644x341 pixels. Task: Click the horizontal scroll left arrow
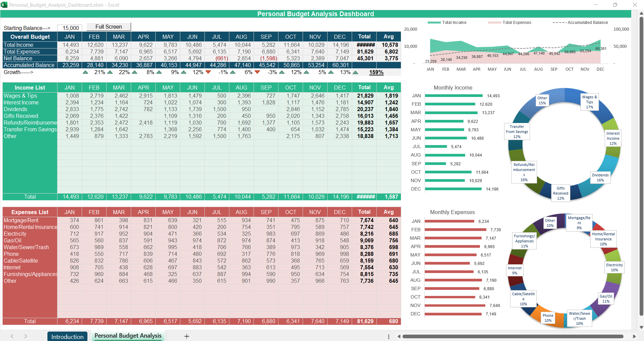[x=399, y=336]
